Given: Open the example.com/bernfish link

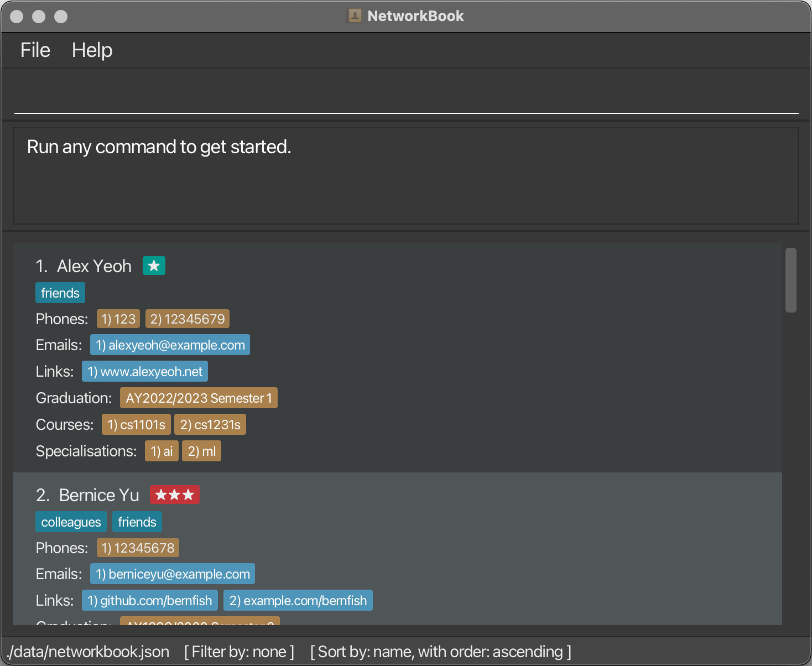Looking at the screenshot, I should [298, 600].
